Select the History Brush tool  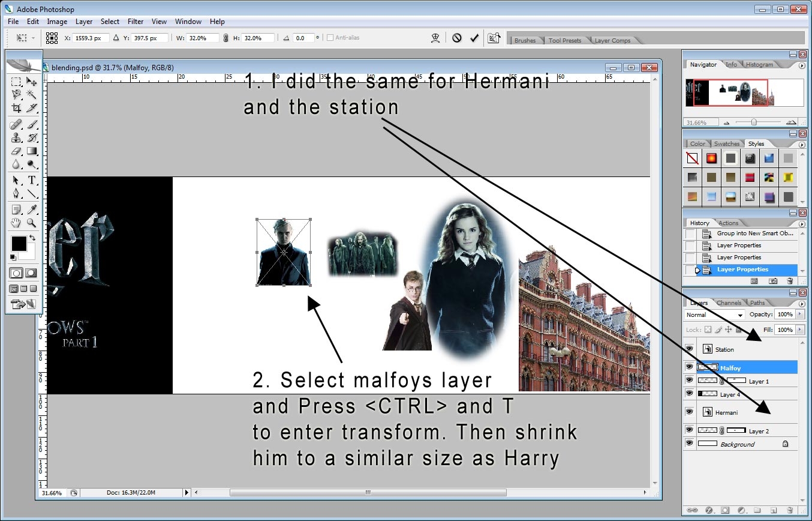[32, 137]
